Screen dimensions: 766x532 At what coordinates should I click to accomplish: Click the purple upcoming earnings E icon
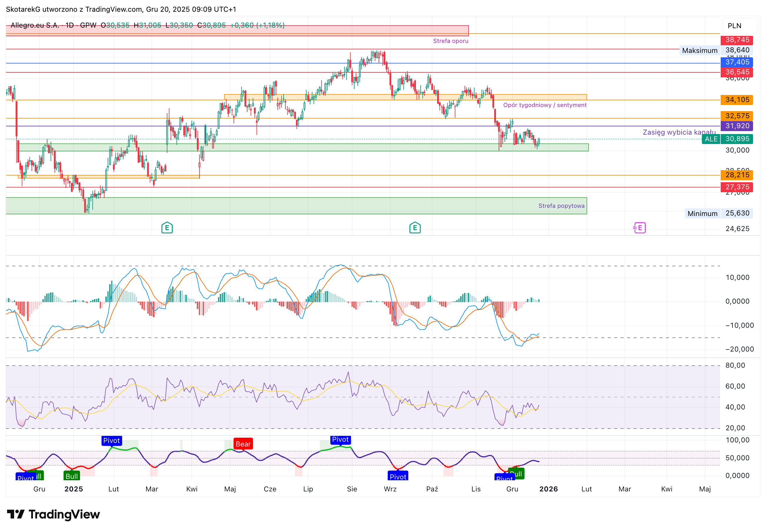click(639, 228)
